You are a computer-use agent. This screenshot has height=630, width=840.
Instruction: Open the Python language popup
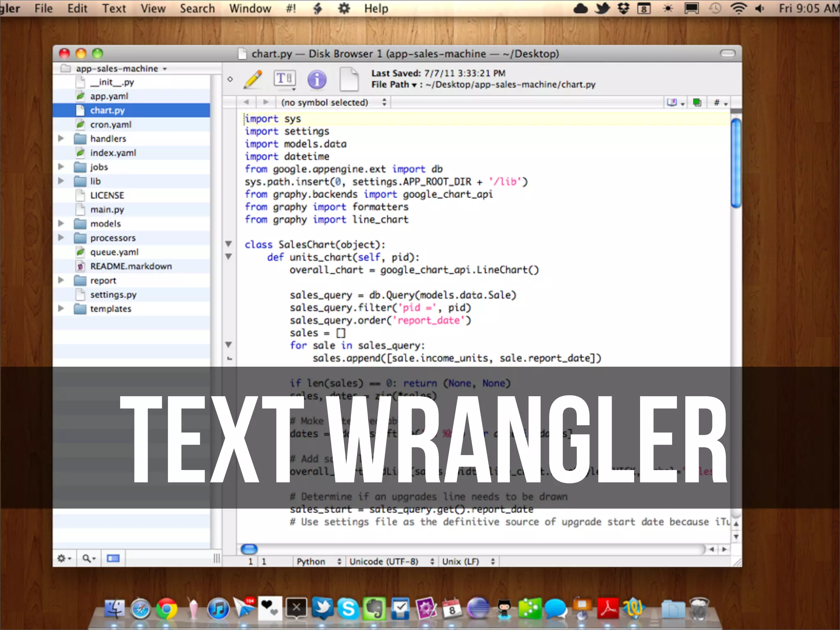318,561
